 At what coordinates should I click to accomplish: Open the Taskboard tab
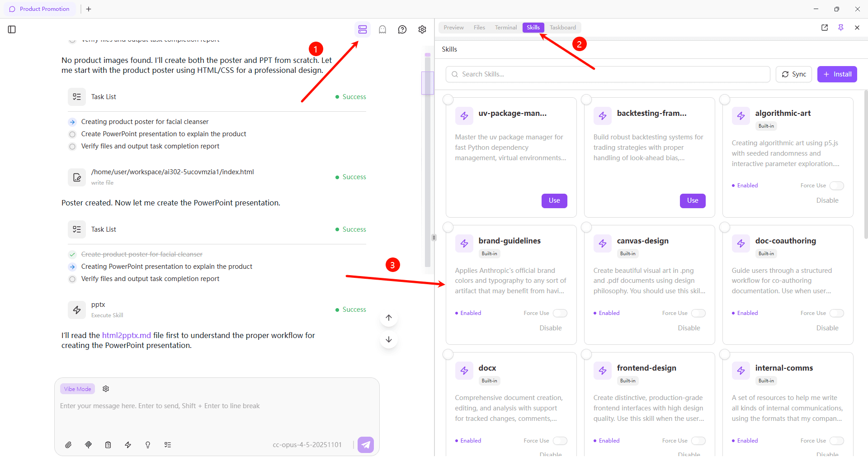point(562,28)
